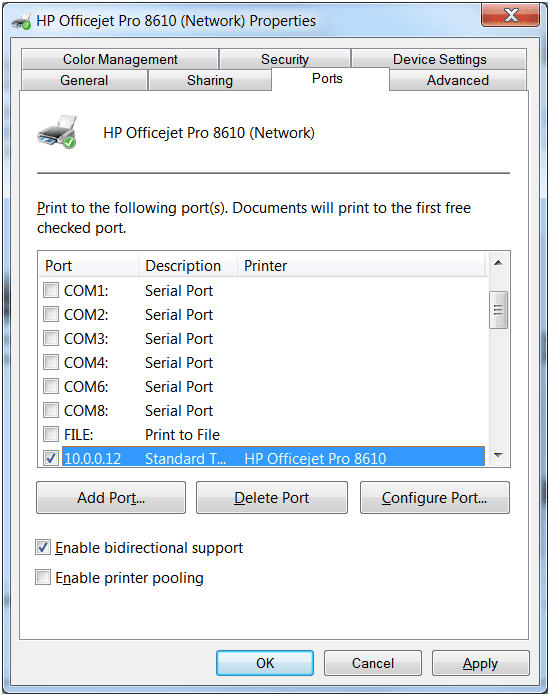Uncheck the 10.0.0.12 port checkbox
Image resolution: width=550 pixels, height=696 pixels.
coord(51,458)
